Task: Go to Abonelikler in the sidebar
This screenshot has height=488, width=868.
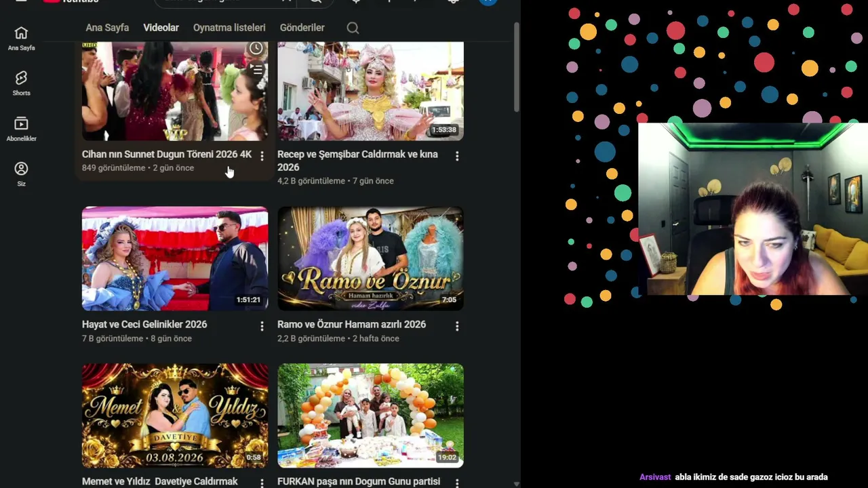Action: tap(21, 129)
